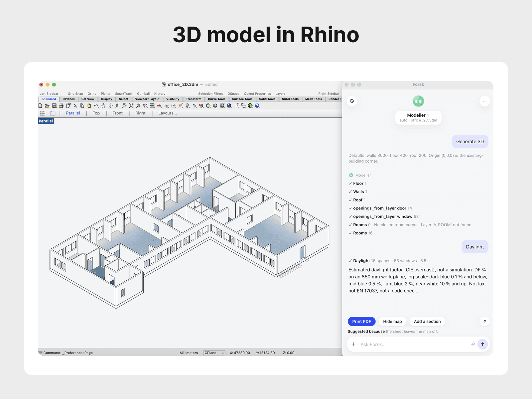Click the Millimeters units in status bar
This screenshot has width=532, height=399.
189,353
